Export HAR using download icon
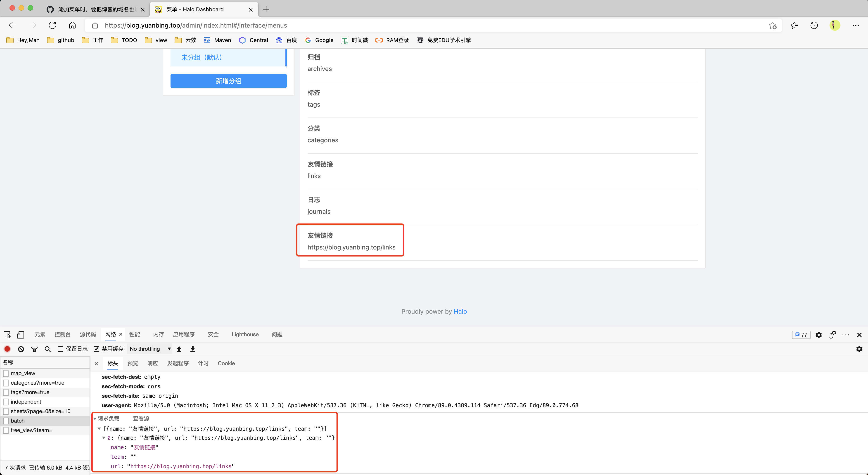 pos(192,349)
